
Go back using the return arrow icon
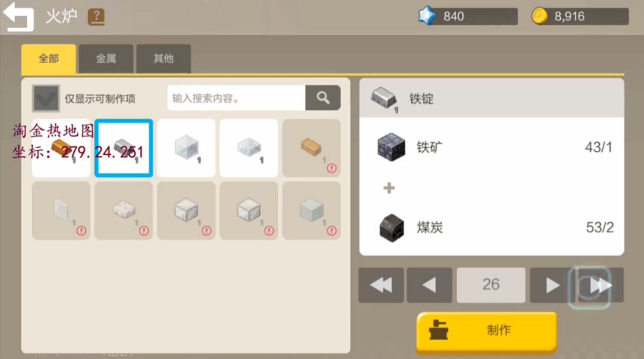[19, 17]
